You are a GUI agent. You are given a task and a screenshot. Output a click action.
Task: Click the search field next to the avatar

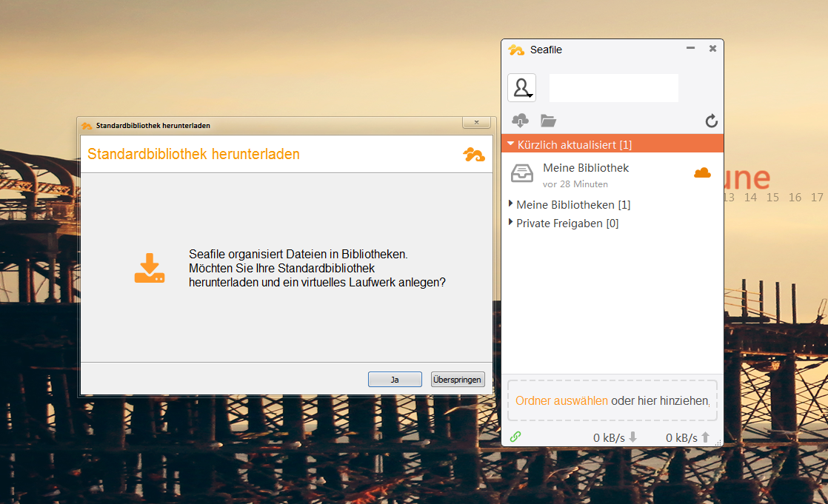point(614,87)
